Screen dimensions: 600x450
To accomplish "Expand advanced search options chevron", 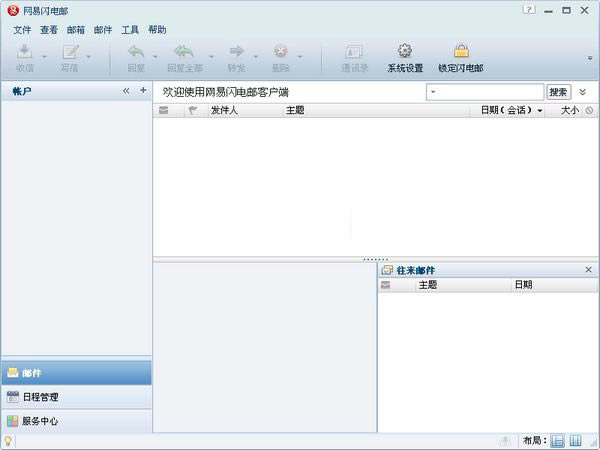I will (x=582, y=92).
